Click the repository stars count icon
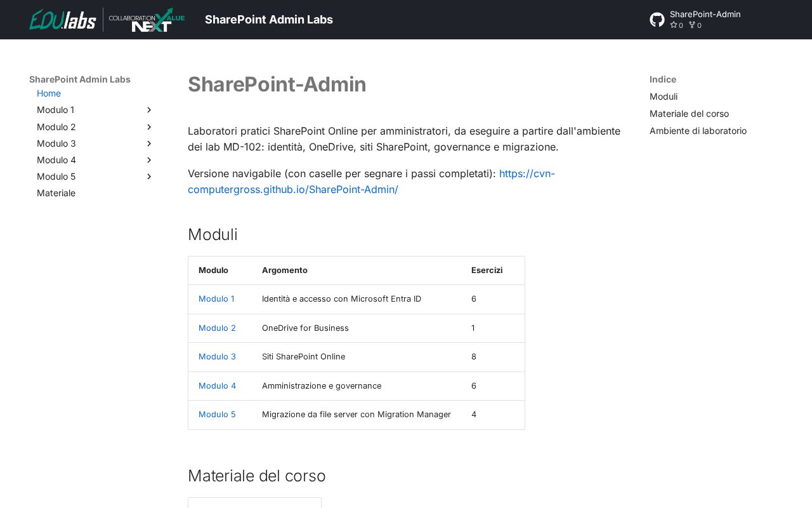The image size is (812, 508). 674,25
